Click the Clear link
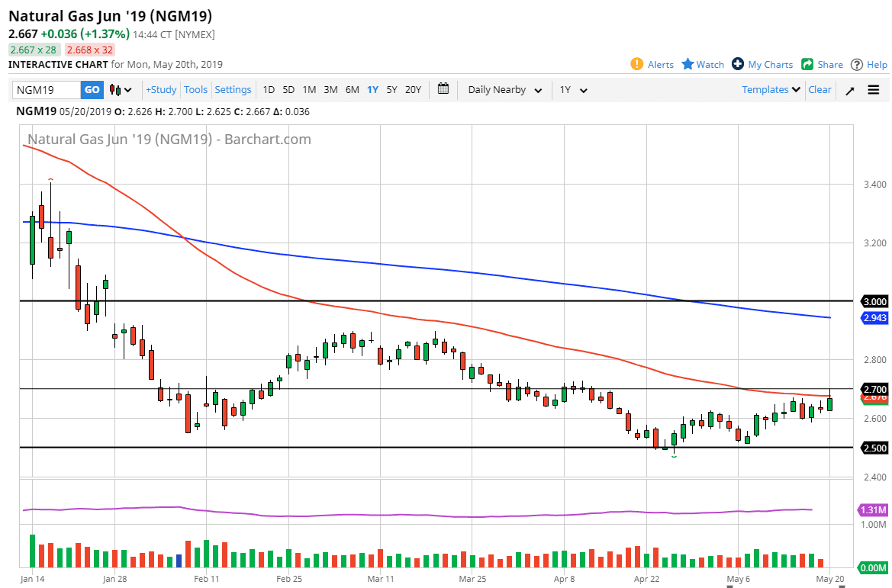This screenshot has width=892, height=588. pyautogui.click(x=820, y=90)
